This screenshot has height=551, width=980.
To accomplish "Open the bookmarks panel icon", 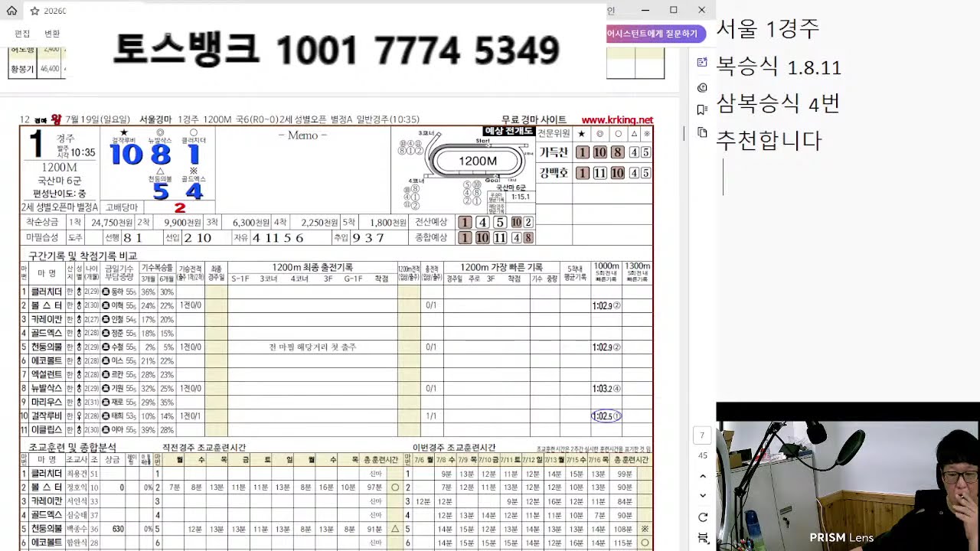I will click(x=702, y=109).
